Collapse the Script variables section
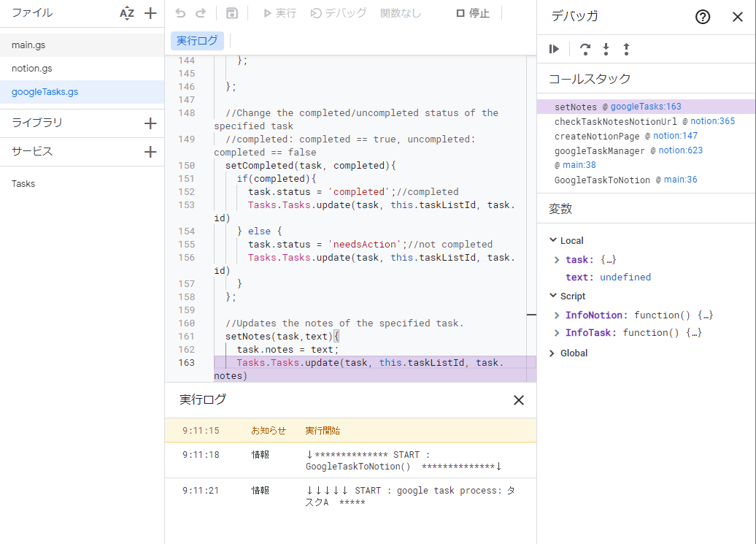 553,296
